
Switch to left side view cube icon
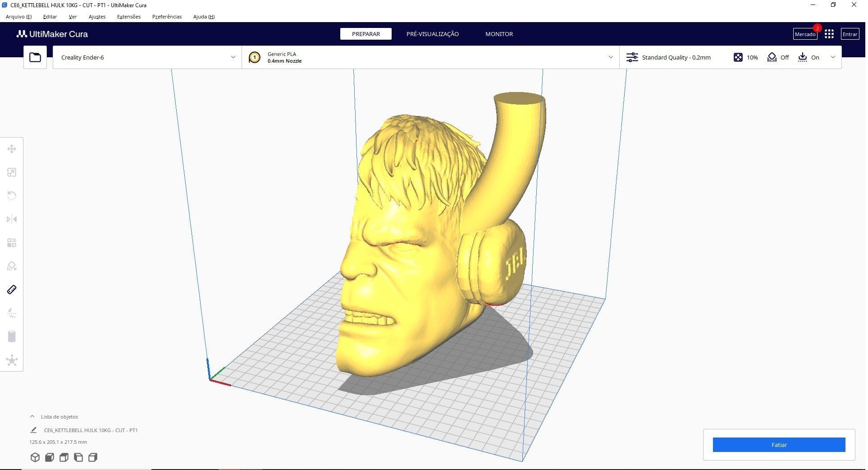78,457
